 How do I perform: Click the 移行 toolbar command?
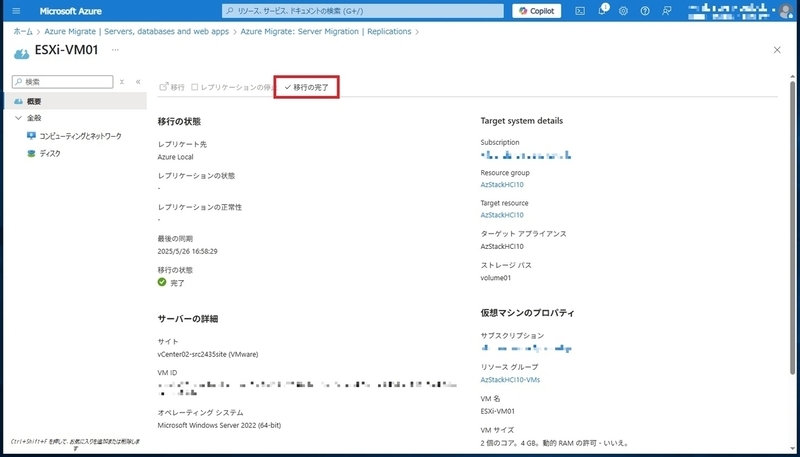(x=172, y=87)
